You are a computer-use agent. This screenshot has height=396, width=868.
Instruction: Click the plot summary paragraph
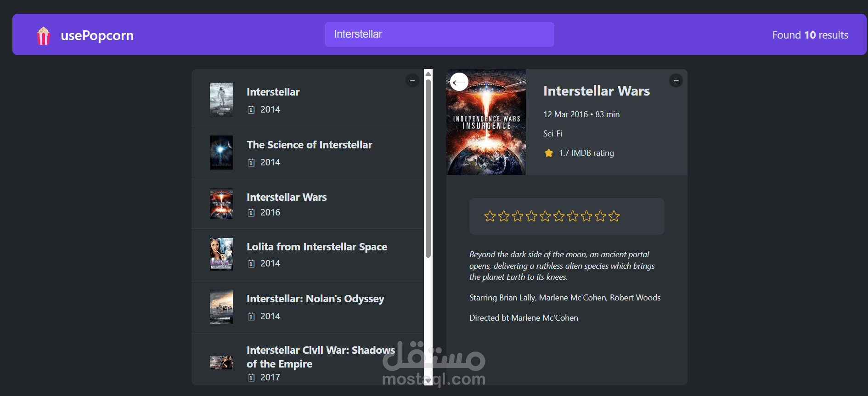(562, 266)
